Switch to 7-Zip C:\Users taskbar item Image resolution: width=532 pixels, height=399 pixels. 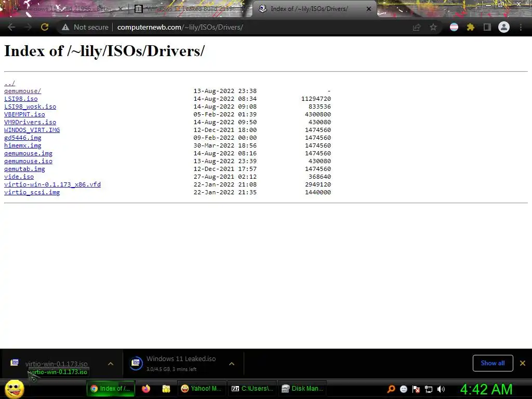tap(252, 389)
